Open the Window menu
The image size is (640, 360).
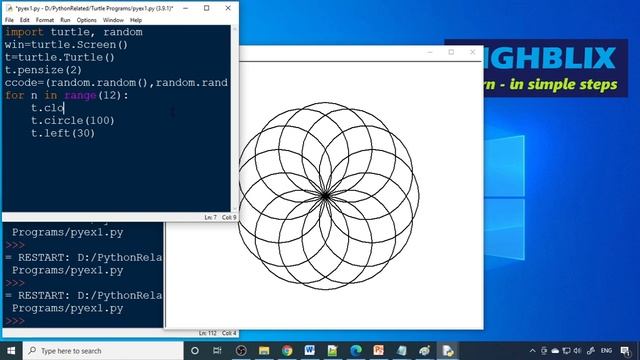tap(113, 20)
